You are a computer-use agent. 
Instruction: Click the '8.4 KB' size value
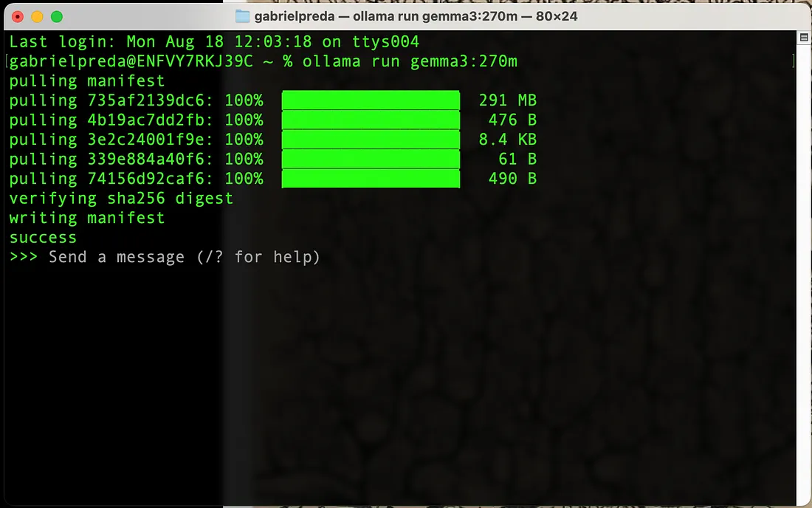pos(508,140)
